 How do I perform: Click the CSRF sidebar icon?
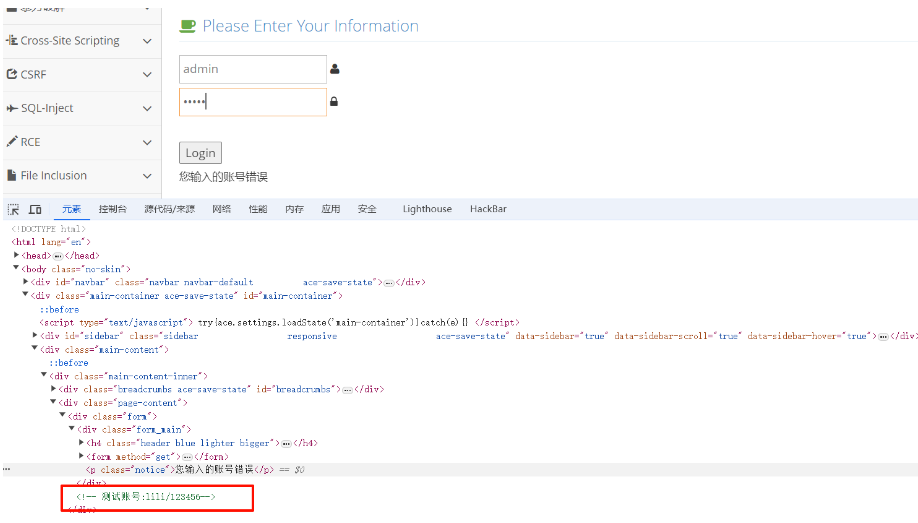pos(12,74)
